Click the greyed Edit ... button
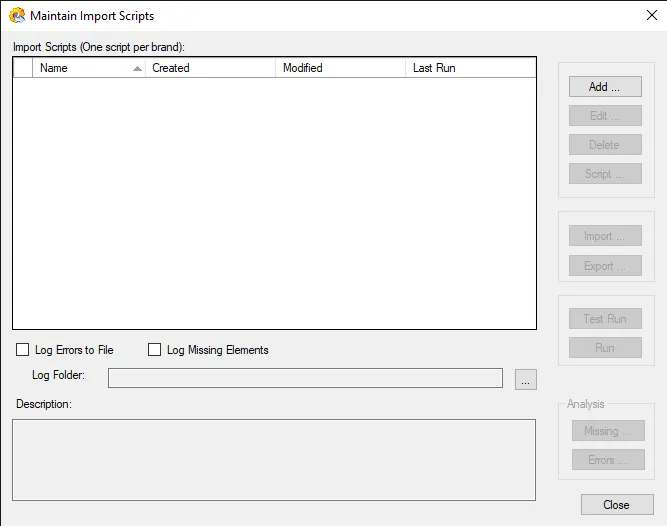 tap(605, 116)
